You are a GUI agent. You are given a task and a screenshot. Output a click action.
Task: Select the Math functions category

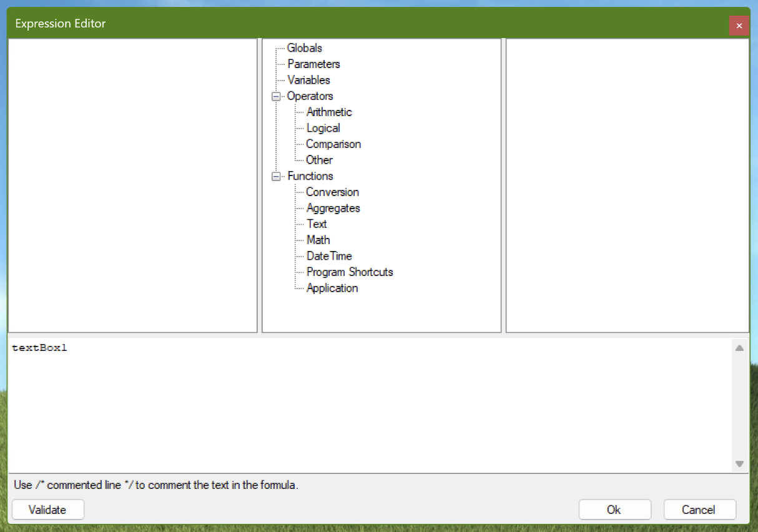click(318, 240)
